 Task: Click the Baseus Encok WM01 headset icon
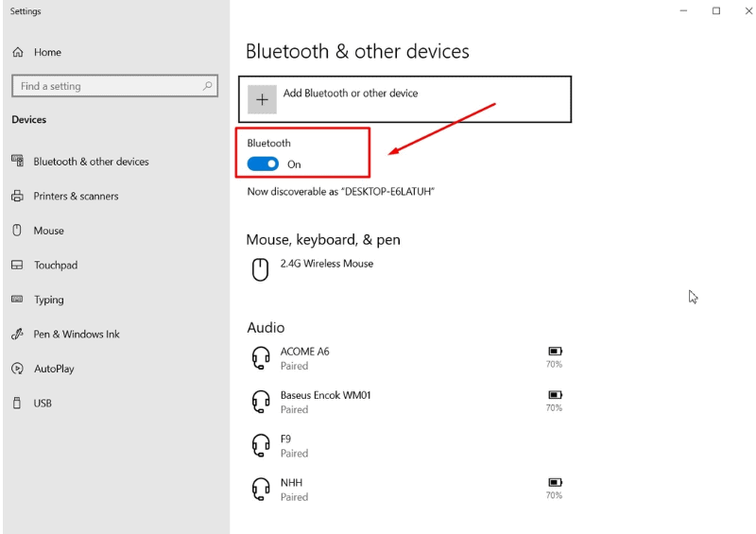[260, 402]
